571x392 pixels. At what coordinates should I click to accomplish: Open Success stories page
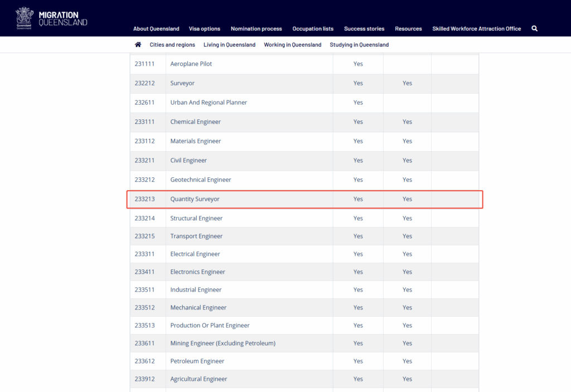pos(364,29)
